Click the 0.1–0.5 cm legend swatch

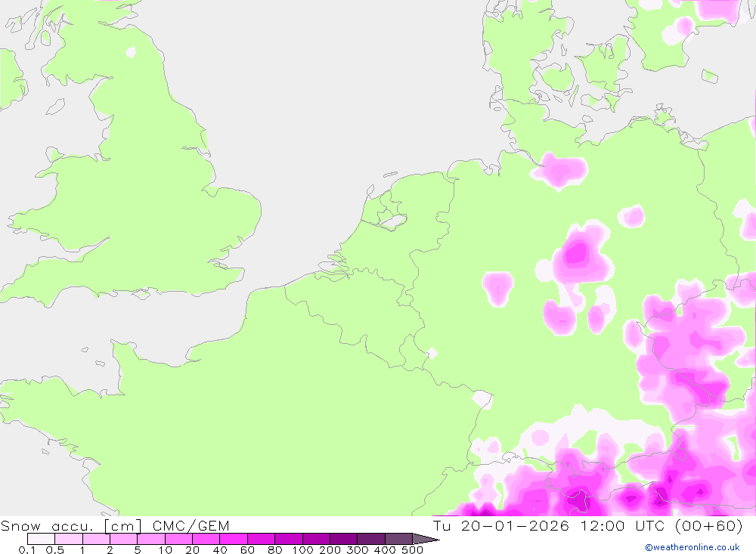click(41, 539)
